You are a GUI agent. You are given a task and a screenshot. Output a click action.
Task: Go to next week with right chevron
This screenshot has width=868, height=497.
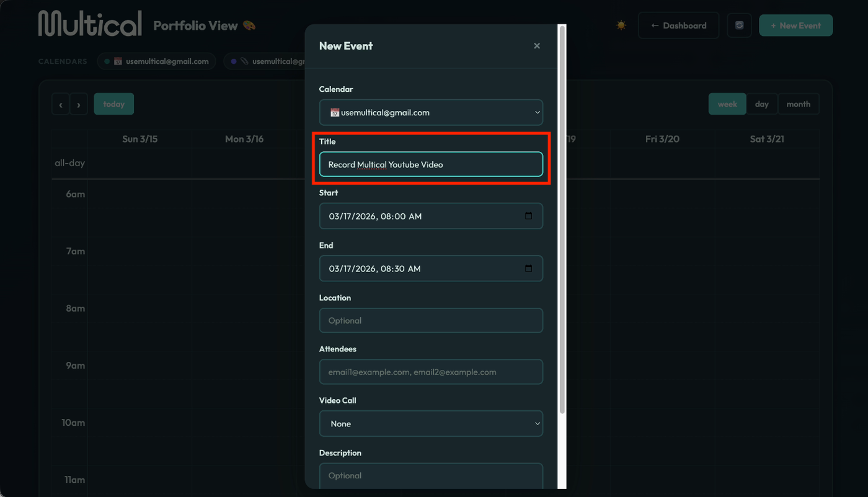tap(79, 104)
